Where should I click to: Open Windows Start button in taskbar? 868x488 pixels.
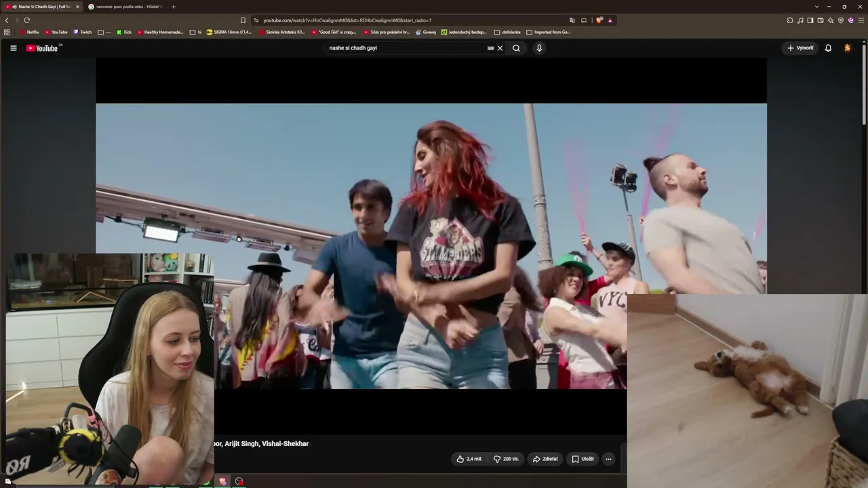coord(7,481)
